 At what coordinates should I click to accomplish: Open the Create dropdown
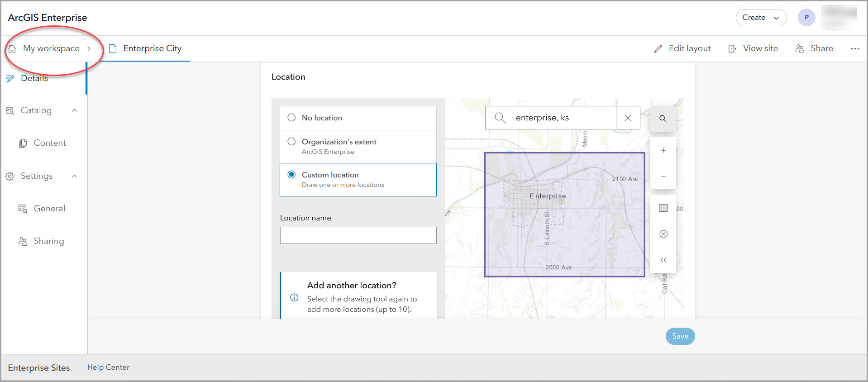tap(761, 18)
